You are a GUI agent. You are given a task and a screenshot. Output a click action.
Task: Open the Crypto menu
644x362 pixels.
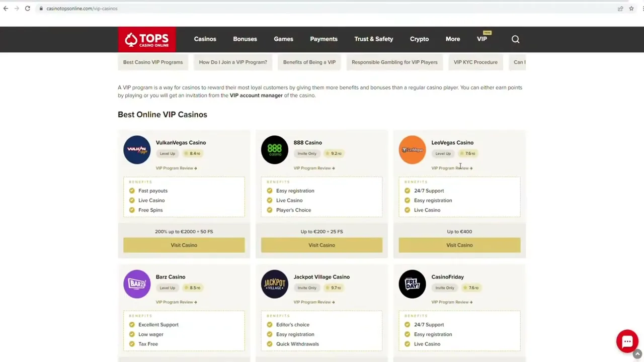419,39
